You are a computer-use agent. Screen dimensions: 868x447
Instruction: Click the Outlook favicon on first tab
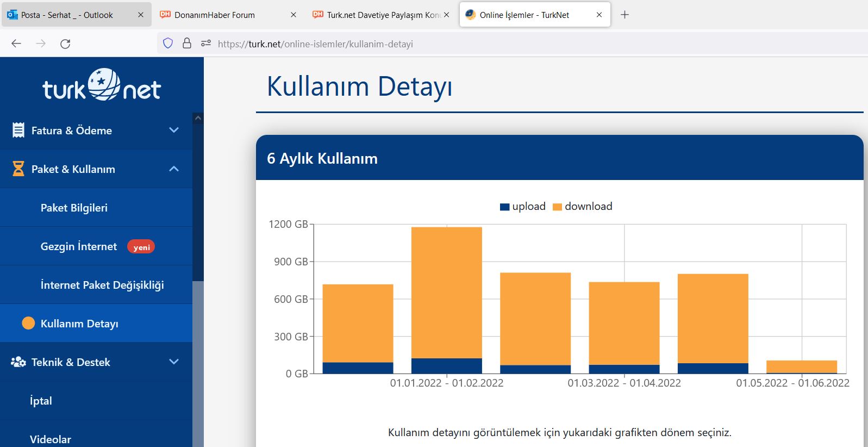tap(12, 15)
